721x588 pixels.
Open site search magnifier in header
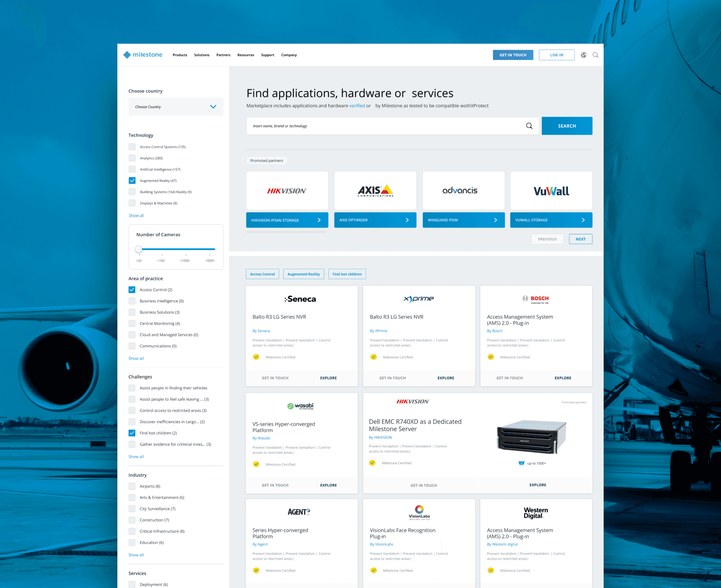(x=596, y=55)
